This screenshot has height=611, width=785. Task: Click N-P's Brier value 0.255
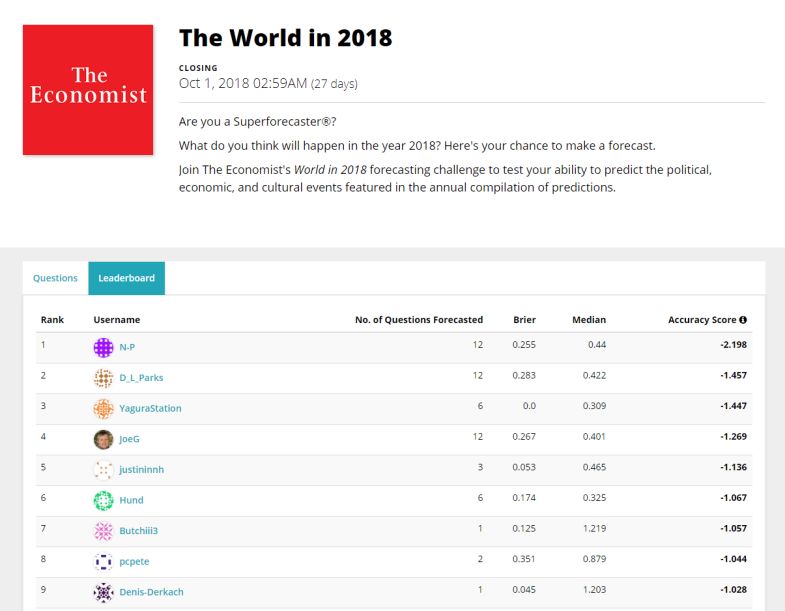524,345
